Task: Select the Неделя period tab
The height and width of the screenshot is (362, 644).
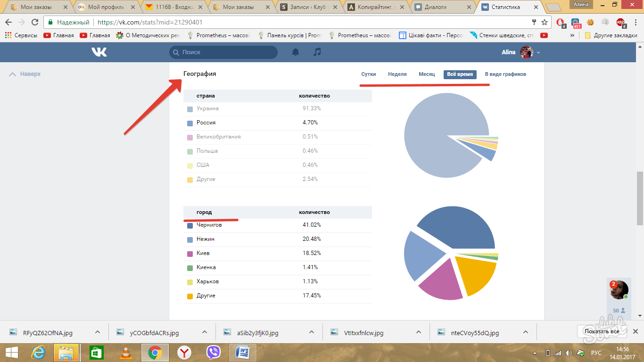Action: 397,74
